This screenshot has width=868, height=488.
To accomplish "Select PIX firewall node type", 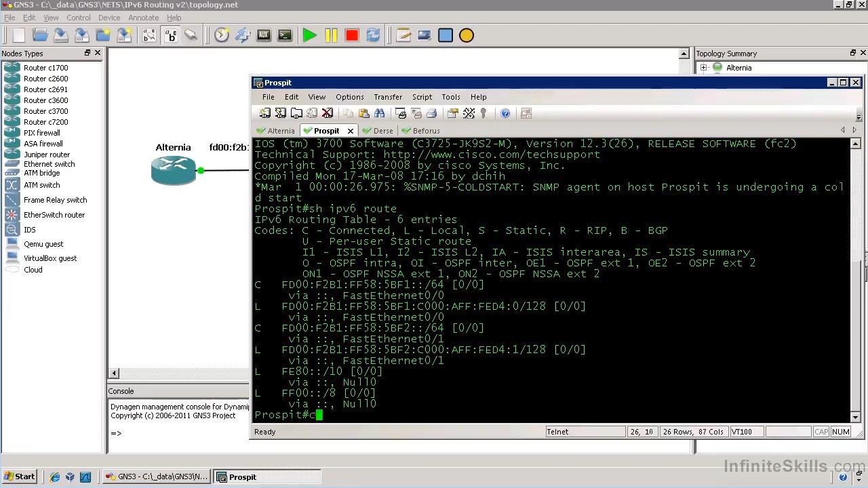I will tap(41, 133).
